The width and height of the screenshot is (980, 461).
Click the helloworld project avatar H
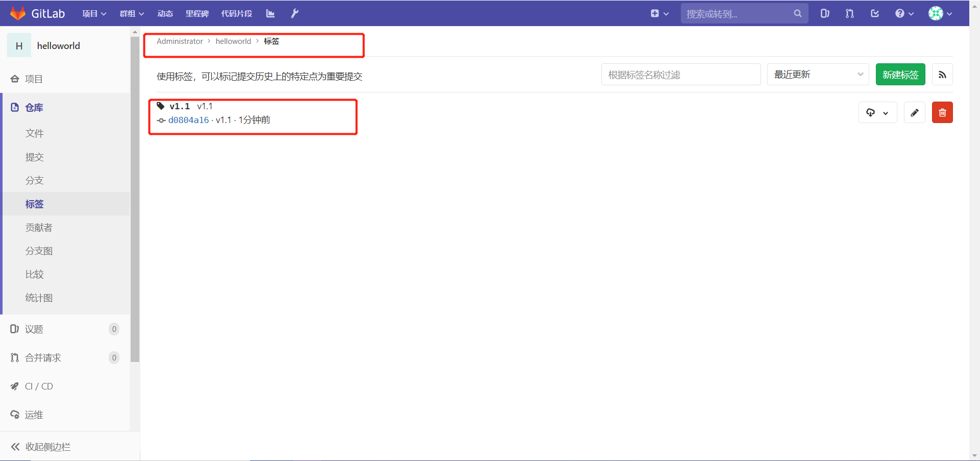(x=19, y=45)
